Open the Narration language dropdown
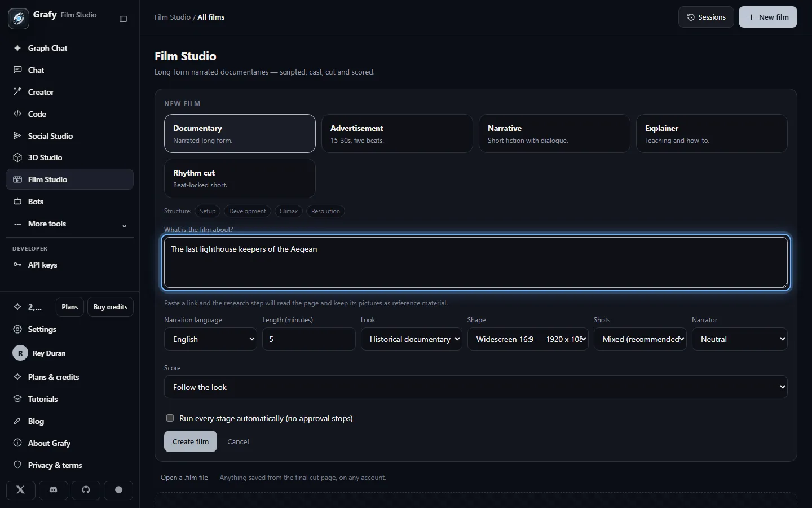Image resolution: width=812 pixels, height=508 pixels. coord(210,339)
